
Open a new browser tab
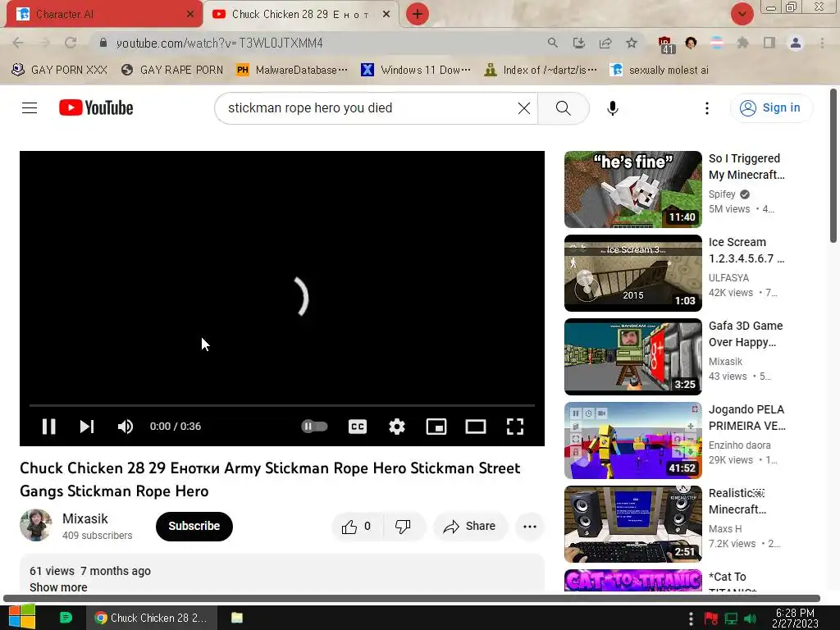click(x=418, y=14)
